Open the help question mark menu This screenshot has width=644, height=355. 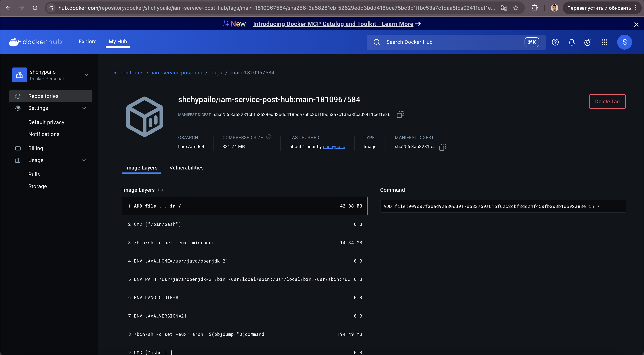[555, 42]
